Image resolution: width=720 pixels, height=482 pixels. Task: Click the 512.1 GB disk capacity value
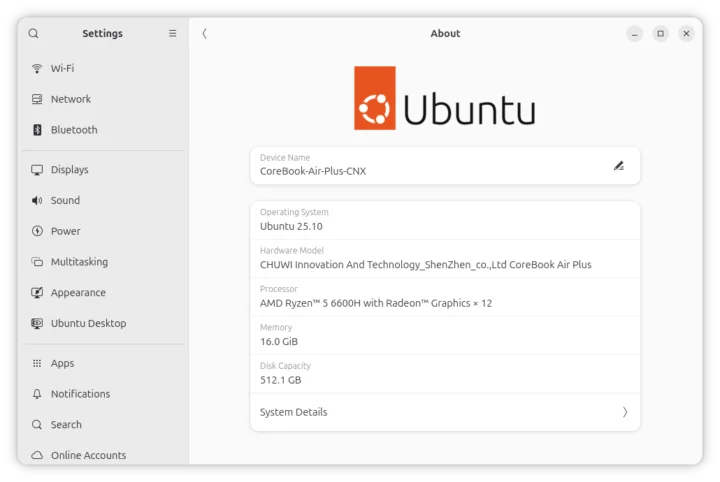[281, 380]
